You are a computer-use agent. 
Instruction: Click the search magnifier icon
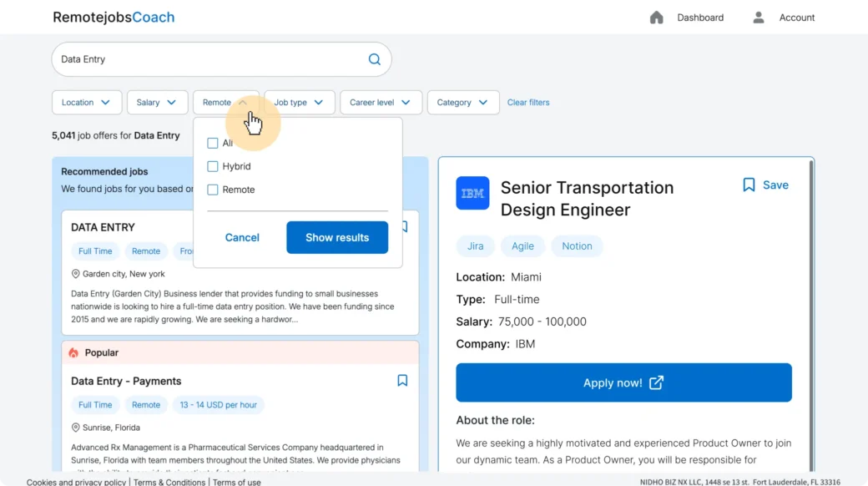(x=375, y=59)
